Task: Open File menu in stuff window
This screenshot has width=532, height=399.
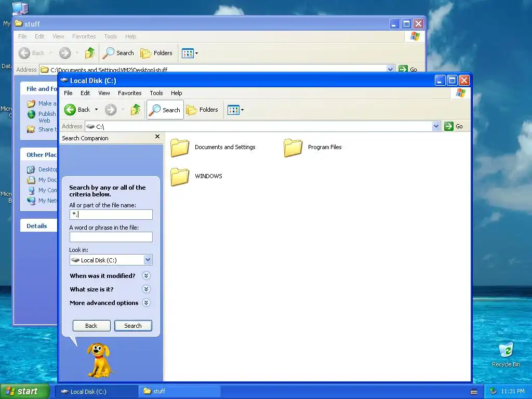Action: (x=22, y=36)
